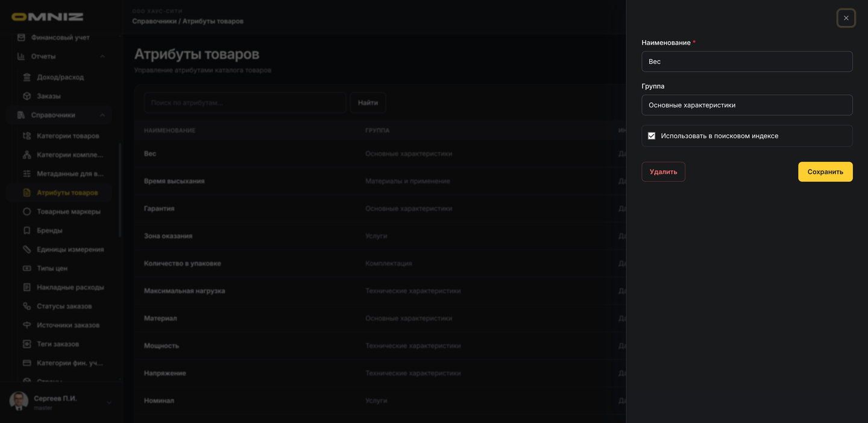Click the Справочники books icon

(21, 115)
